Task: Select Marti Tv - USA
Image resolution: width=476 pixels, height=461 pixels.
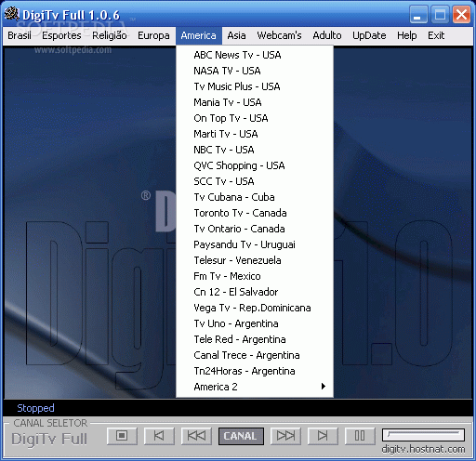Action: (x=255, y=134)
